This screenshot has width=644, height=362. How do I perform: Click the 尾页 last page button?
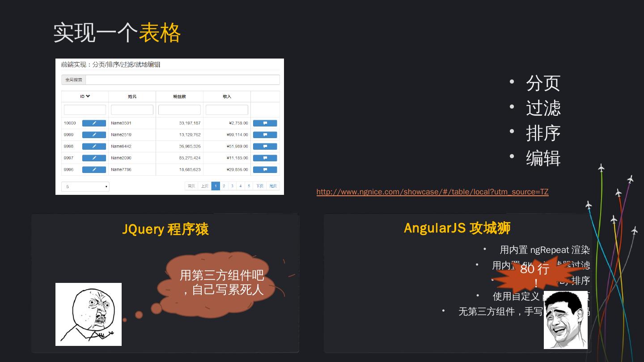(x=273, y=186)
